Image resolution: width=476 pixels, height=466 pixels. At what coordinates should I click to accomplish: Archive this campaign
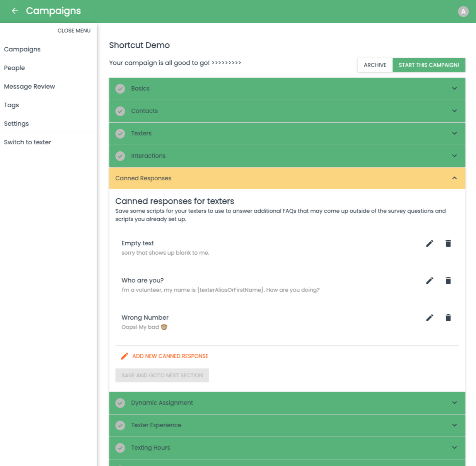pos(375,65)
